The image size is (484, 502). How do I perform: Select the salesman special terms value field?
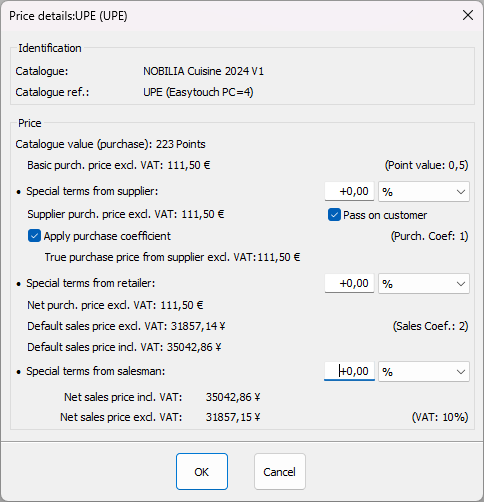(349, 371)
